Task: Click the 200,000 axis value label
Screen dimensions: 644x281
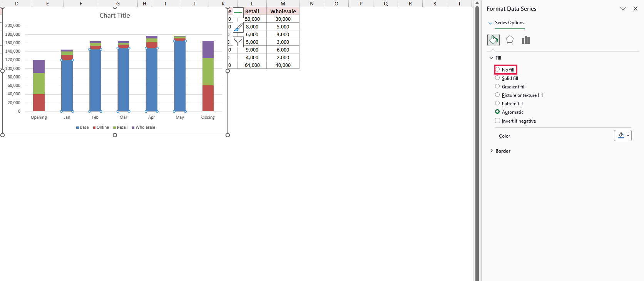Action: tap(13, 25)
